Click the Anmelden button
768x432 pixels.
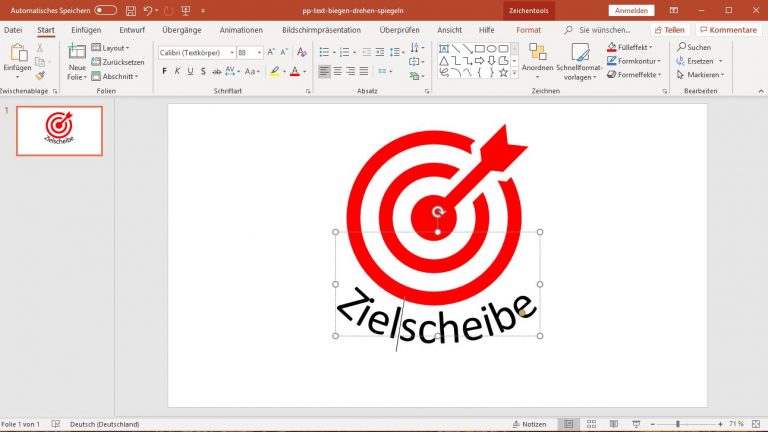630,10
